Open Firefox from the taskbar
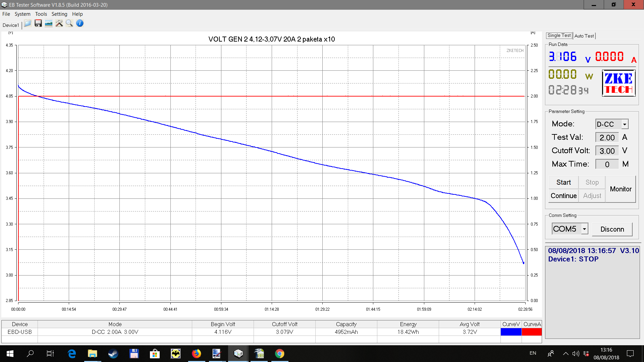 pyautogui.click(x=196, y=354)
